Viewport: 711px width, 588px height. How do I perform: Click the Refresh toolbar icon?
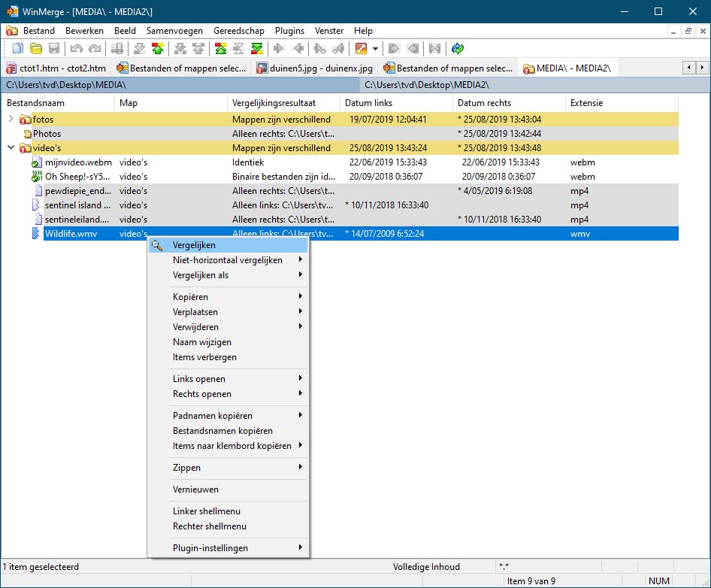coord(457,49)
